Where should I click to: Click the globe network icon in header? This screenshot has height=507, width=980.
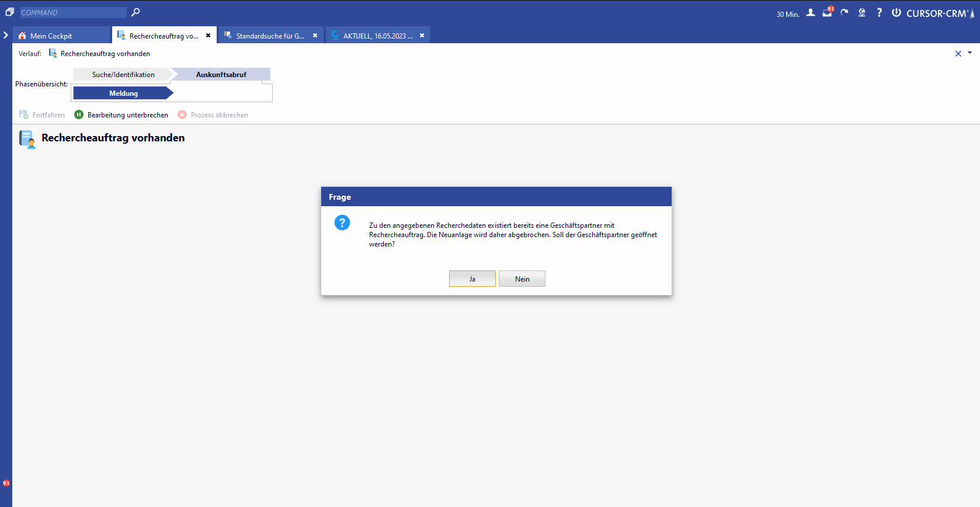pyautogui.click(x=862, y=13)
